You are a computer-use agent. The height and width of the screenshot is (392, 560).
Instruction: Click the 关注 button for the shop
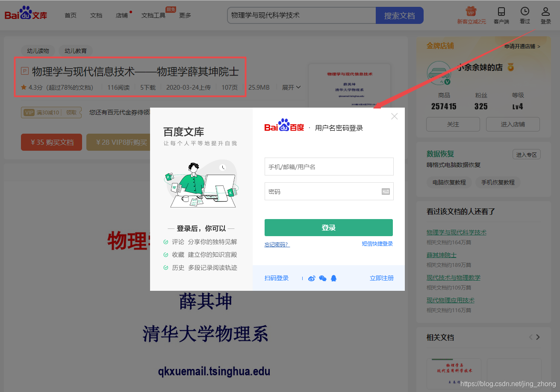pyautogui.click(x=453, y=124)
